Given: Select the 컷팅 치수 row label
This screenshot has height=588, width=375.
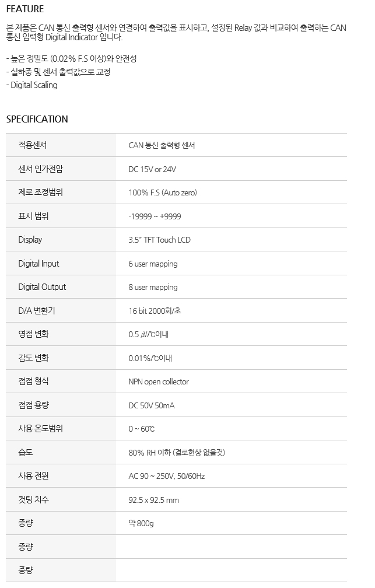Looking at the screenshot, I should (33, 499).
